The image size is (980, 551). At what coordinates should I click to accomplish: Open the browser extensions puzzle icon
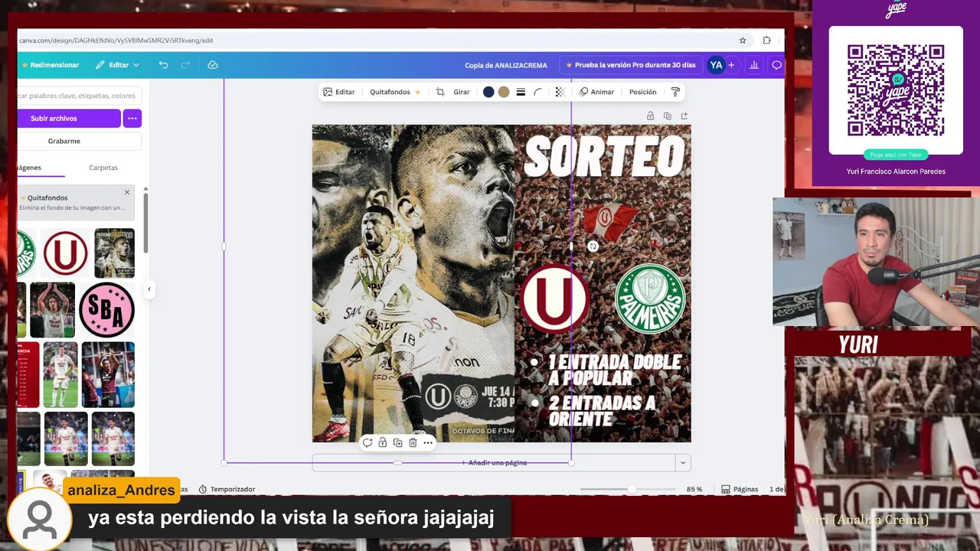point(766,41)
